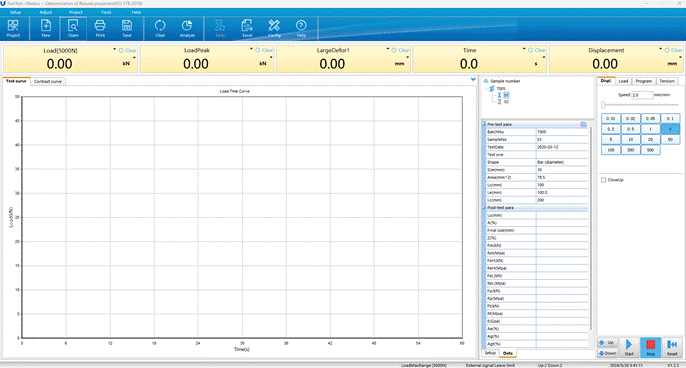Move crosshead with the Down arrow button
The height and width of the screenshot is (368, 686).
(x=608, y=353)
